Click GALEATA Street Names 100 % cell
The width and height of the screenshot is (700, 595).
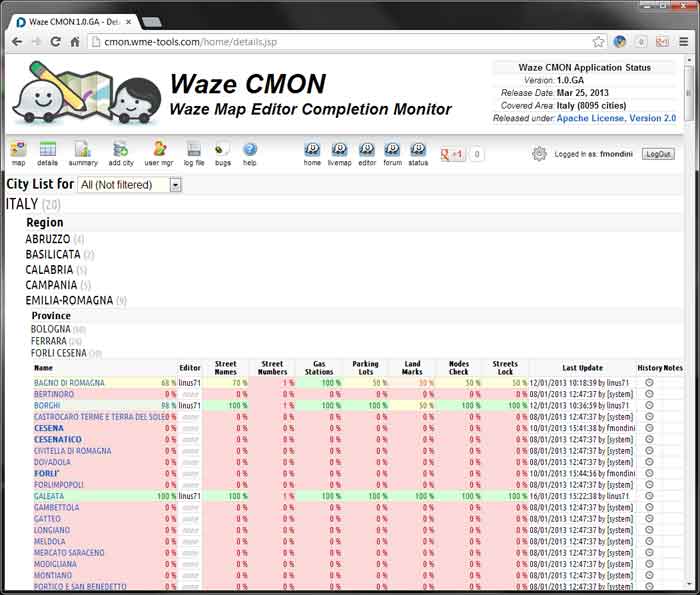point(227,496)
